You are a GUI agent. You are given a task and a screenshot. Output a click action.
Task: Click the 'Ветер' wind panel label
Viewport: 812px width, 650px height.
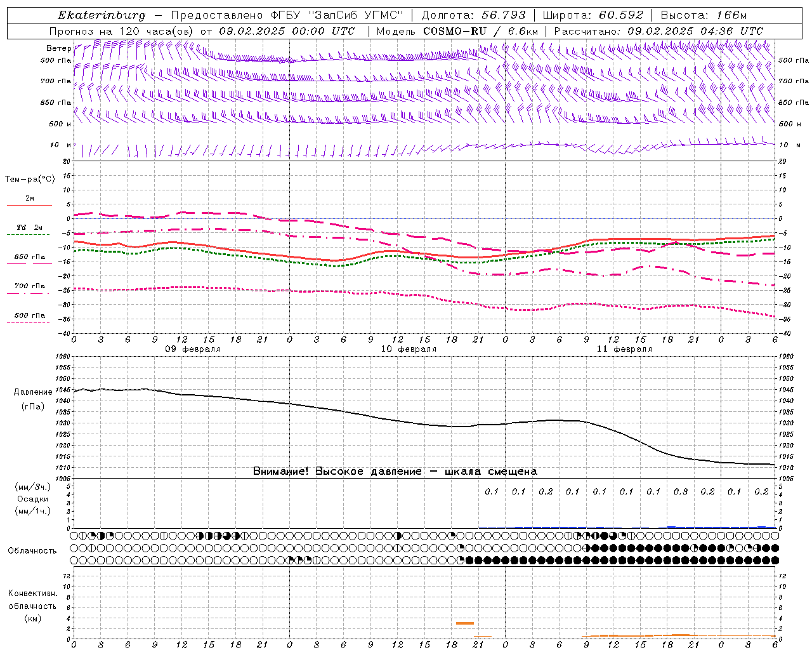58,48
